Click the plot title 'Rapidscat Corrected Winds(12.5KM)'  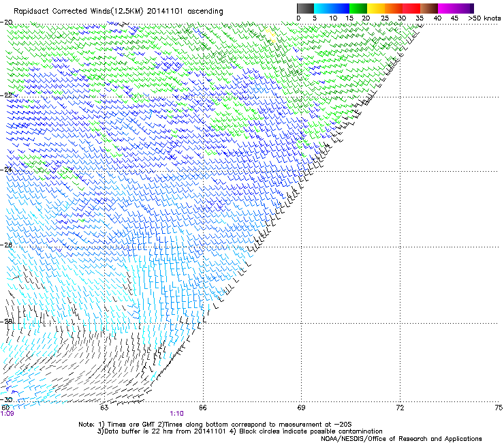(x=78, y=12)
